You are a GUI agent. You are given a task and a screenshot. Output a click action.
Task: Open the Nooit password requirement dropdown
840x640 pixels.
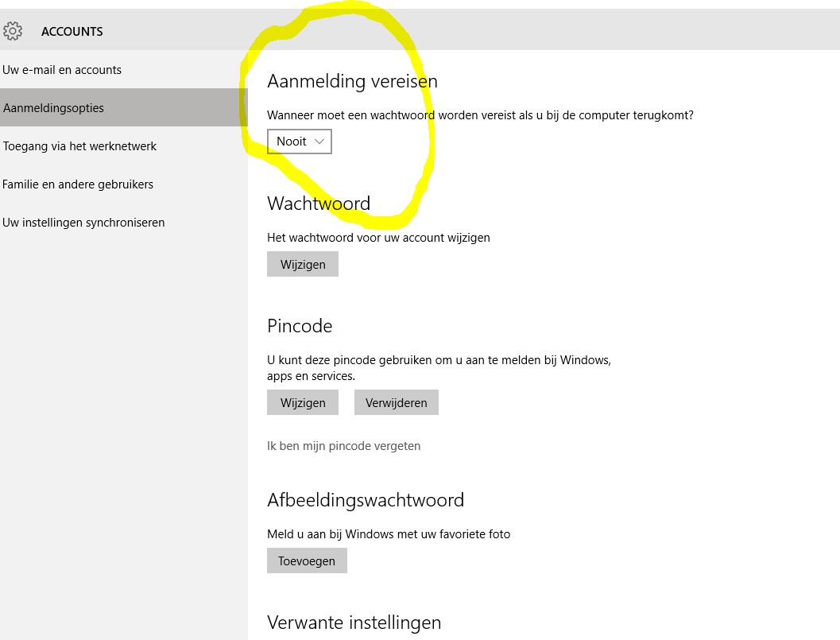point(300,142)
